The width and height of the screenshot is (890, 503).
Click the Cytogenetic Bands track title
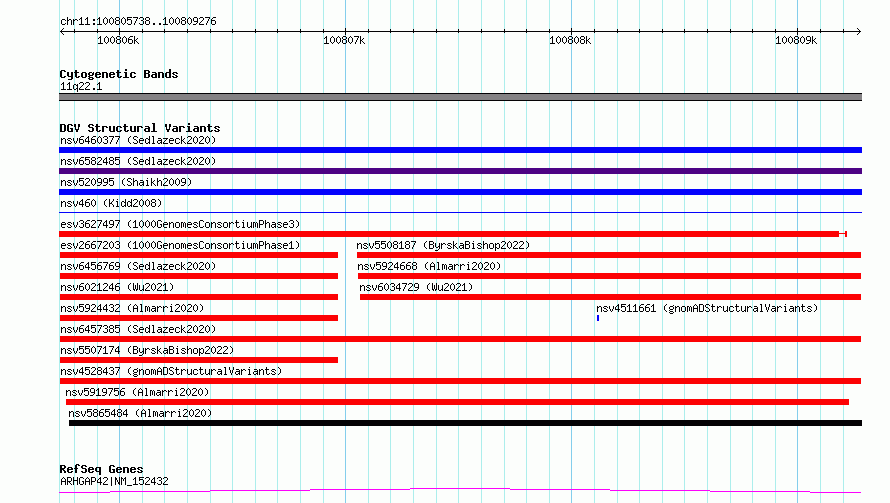click(119, 74)
